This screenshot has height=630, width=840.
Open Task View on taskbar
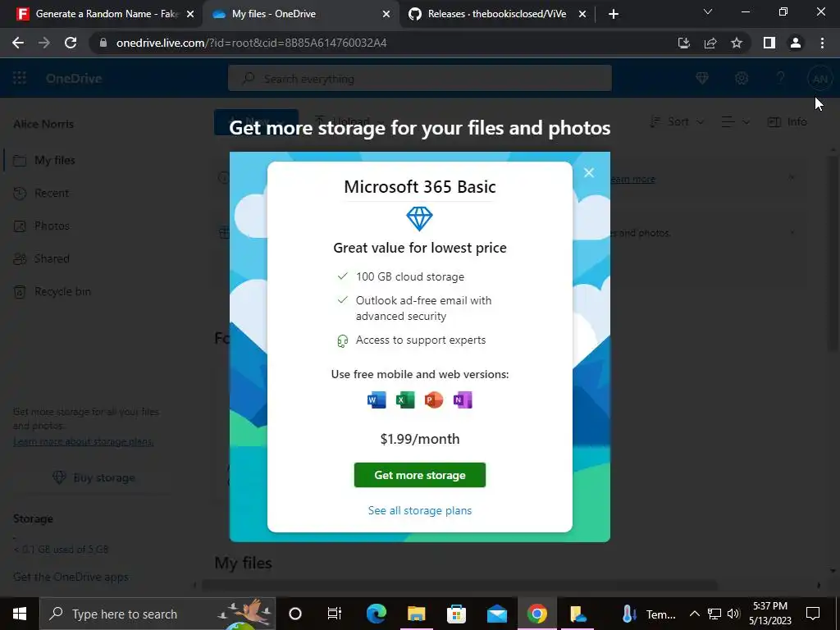point(335,614)
